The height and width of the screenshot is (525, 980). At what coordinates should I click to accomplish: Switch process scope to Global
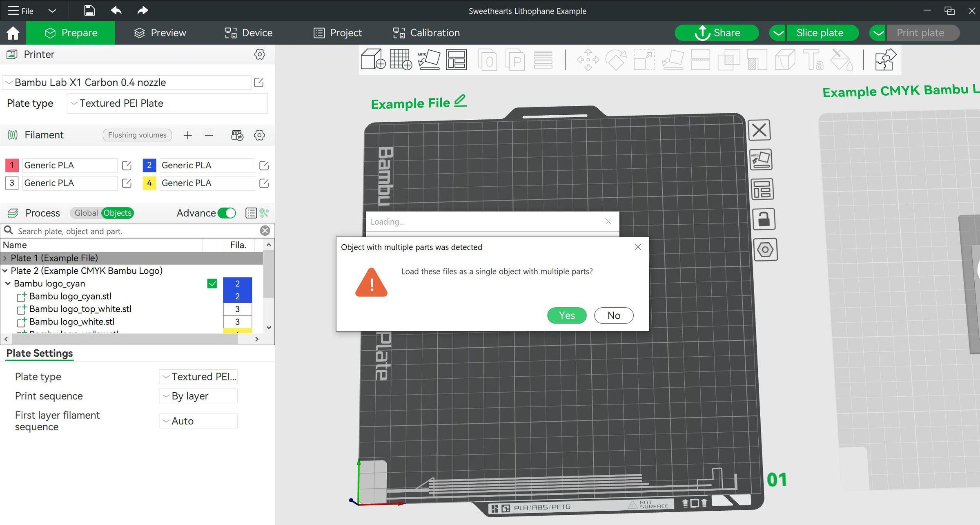pyautogui.click(x=86, y=213)
